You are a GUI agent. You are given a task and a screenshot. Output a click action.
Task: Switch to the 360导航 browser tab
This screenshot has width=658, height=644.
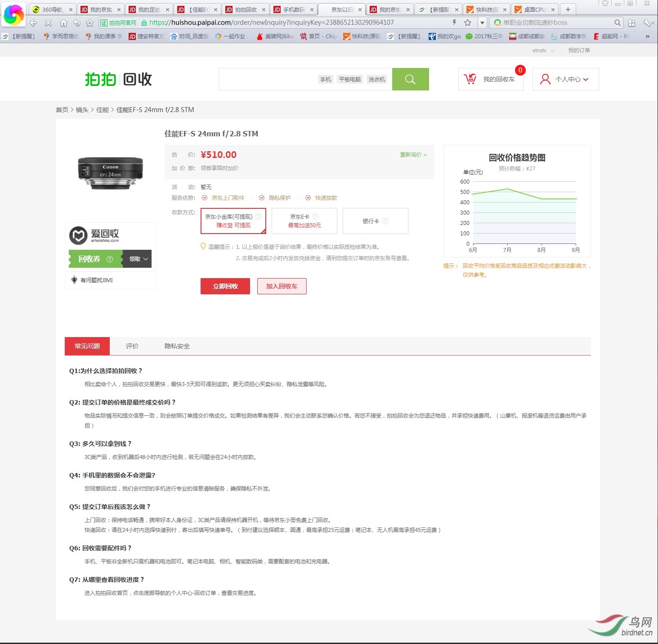pos(53,9)
